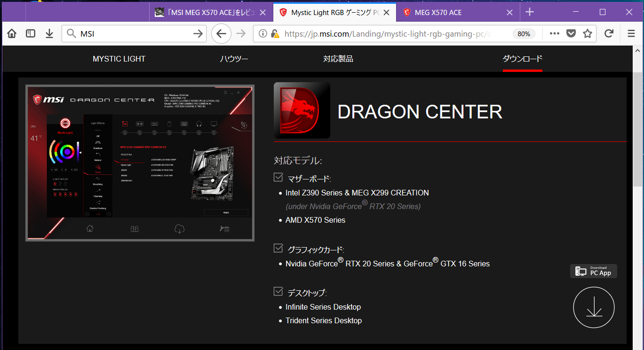Screen dimensions: 644x350
Task: Click the AMD X570 Series entry
Action: 315,220
